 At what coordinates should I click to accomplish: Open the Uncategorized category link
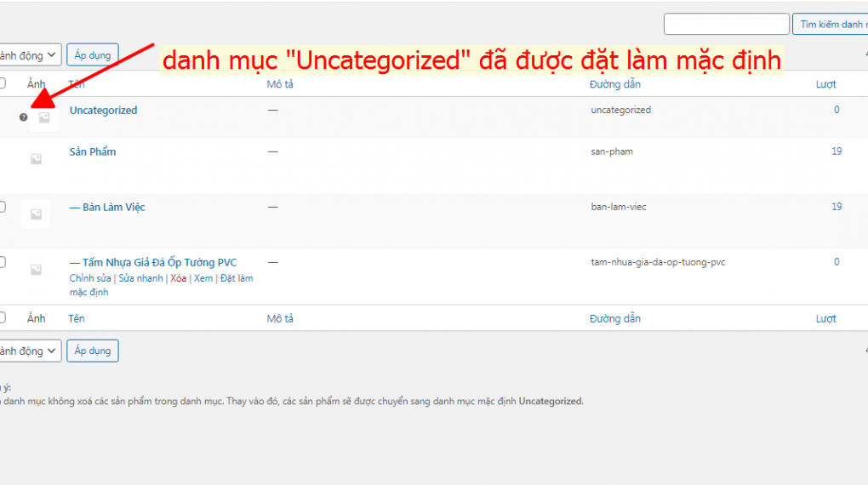click(x=103, y=111)
